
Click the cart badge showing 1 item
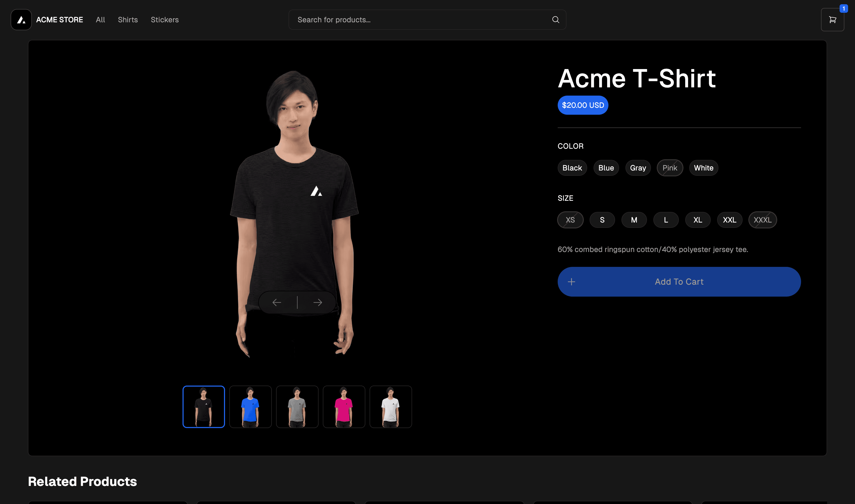tap(844, 9)
